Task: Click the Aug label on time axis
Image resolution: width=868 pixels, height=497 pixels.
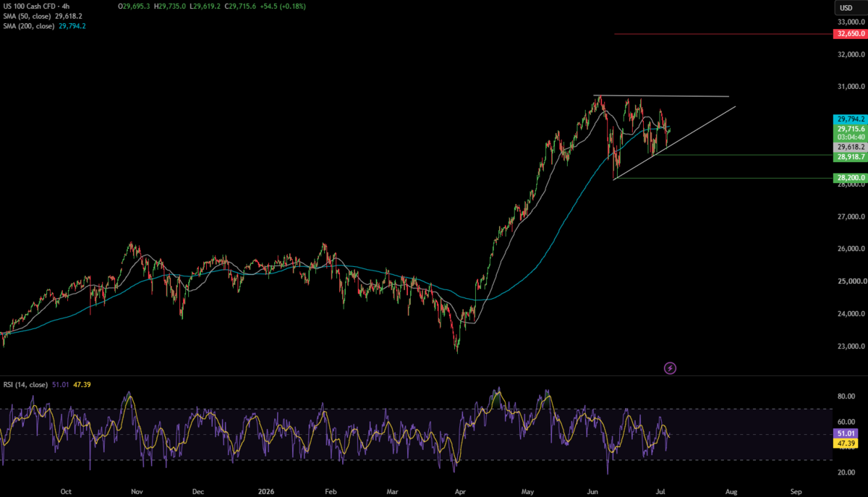Action: point(730,490)
